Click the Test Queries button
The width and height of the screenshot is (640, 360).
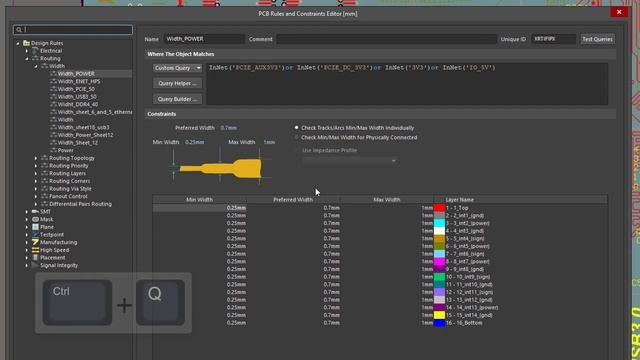tap(597, 39)
